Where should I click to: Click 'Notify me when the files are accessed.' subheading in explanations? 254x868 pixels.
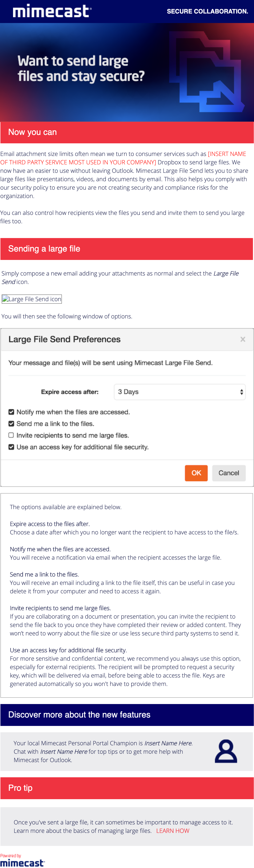[60, 549]
